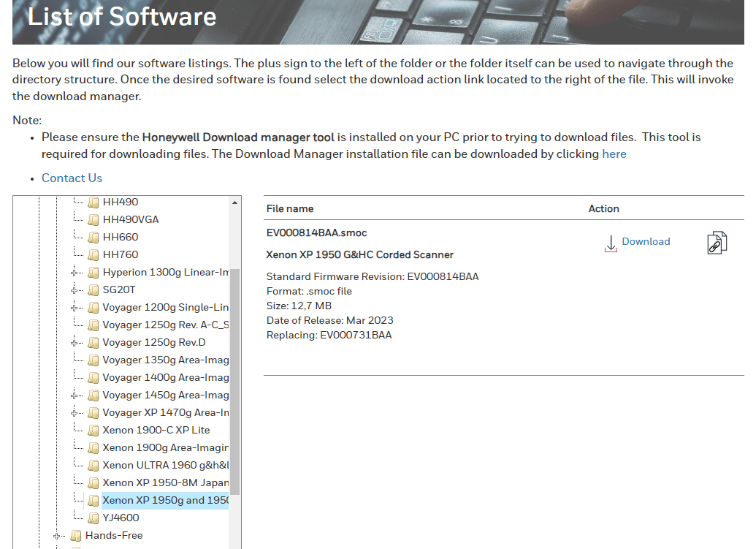Screen dimensions: 756x549
Task: Click the Xenon XP 1950g folder icon
Action: [93, 501]
